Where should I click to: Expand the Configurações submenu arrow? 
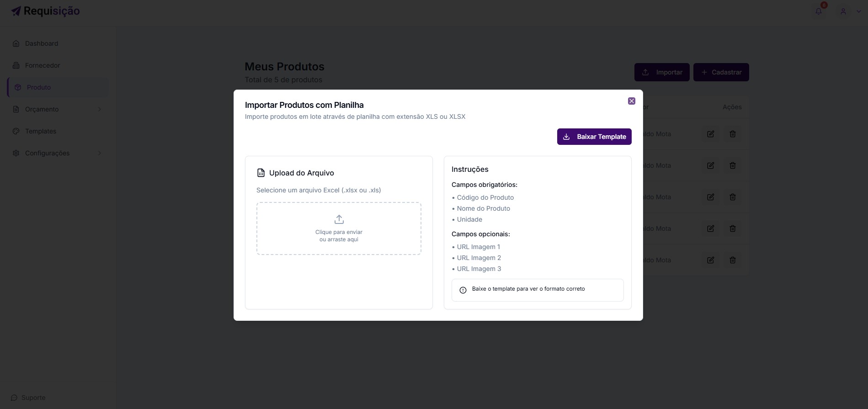tap(100, 153)
